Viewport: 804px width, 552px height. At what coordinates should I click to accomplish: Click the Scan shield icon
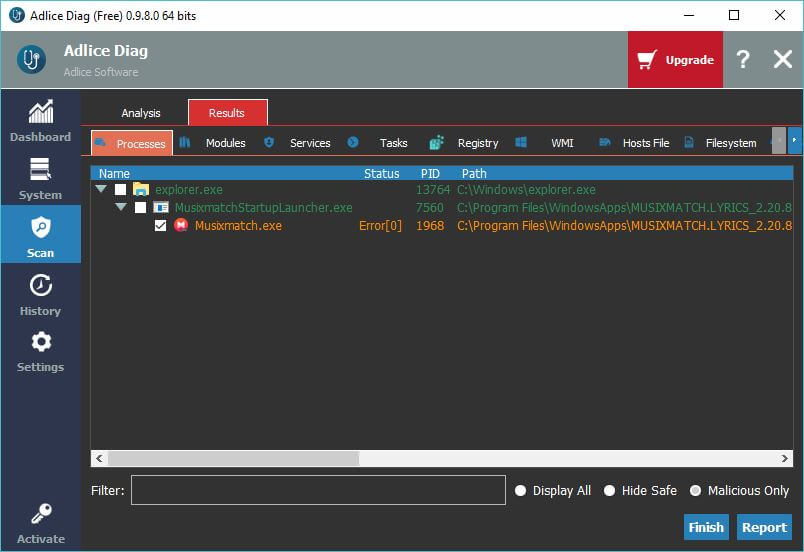pyautogui.click(x=40, y=227)
